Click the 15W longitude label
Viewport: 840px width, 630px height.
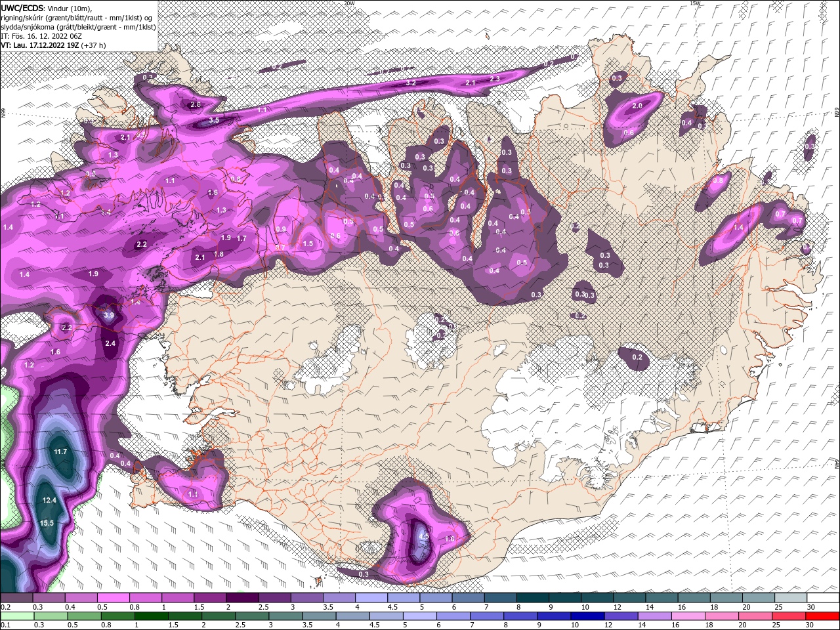[696, 3]
